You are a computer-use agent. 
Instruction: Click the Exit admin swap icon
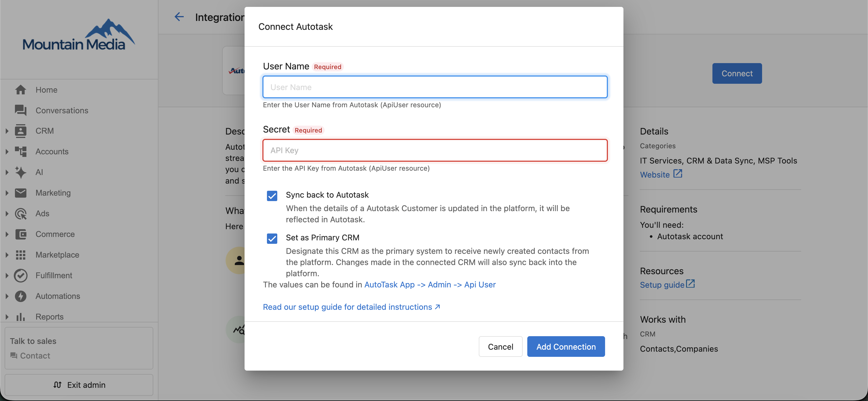[57, 384]
